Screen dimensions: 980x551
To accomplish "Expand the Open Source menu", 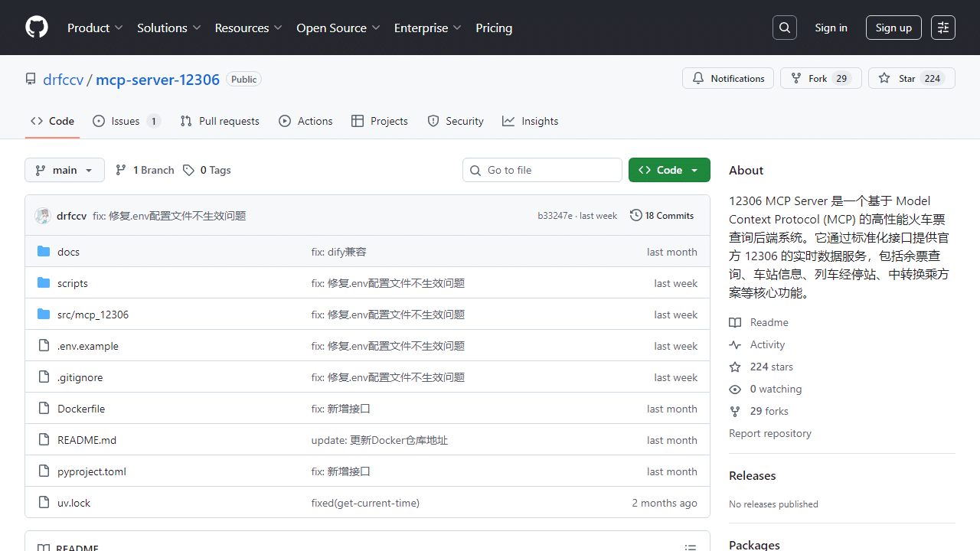I will tap(338, 28).
